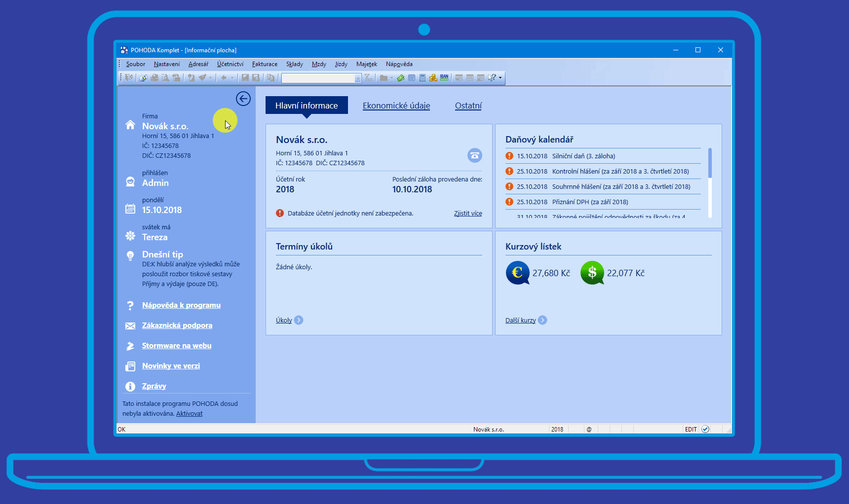Click the print preview toolbar icon
The height and width of the screenshot is (504, 849).
click(165, 77)
